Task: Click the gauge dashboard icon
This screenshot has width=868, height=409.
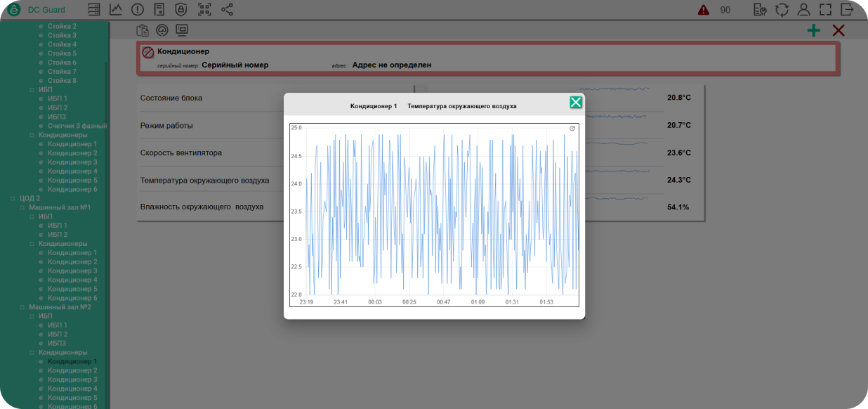Action: point(162,30)
